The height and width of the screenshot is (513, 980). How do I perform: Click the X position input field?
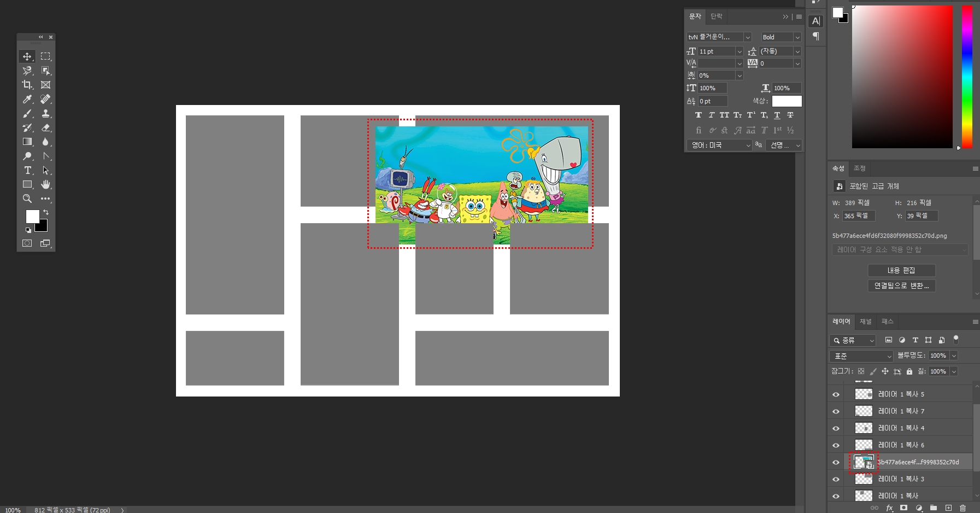[x=858, y=216]
